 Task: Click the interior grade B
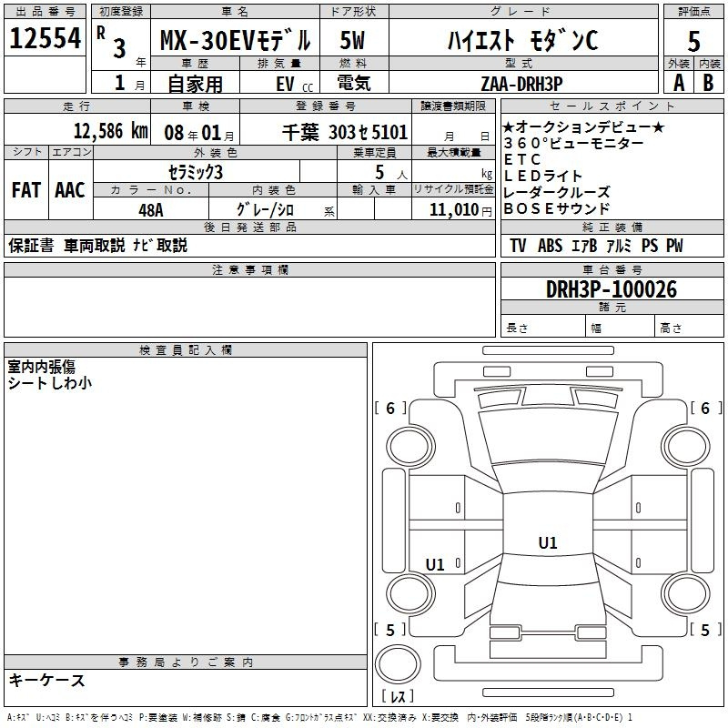[x=708, y=83]
